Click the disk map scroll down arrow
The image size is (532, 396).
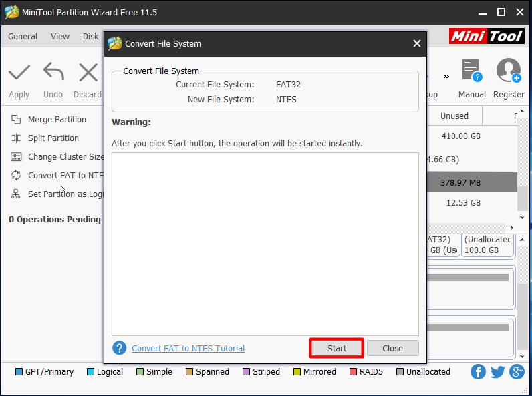pos(522,357)
